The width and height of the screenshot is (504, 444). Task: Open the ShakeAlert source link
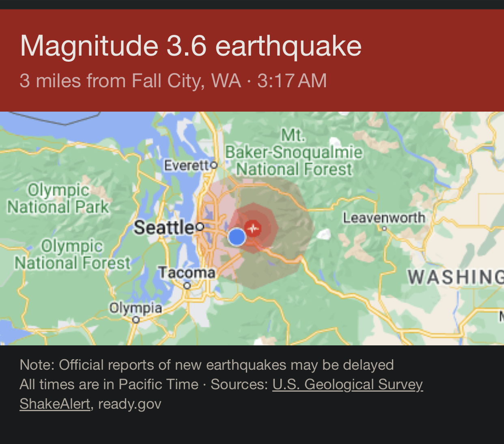(x=55, y=404)
